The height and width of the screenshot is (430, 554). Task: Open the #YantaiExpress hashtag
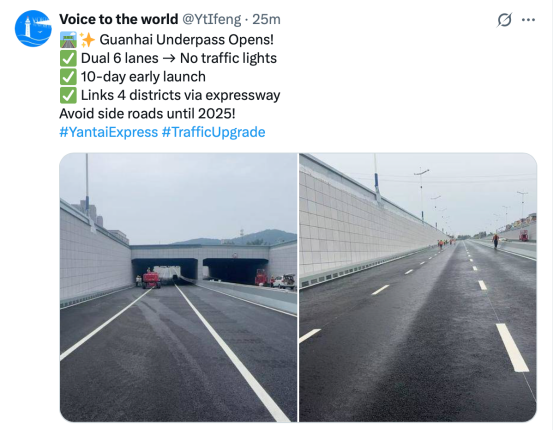click(108, 132)
